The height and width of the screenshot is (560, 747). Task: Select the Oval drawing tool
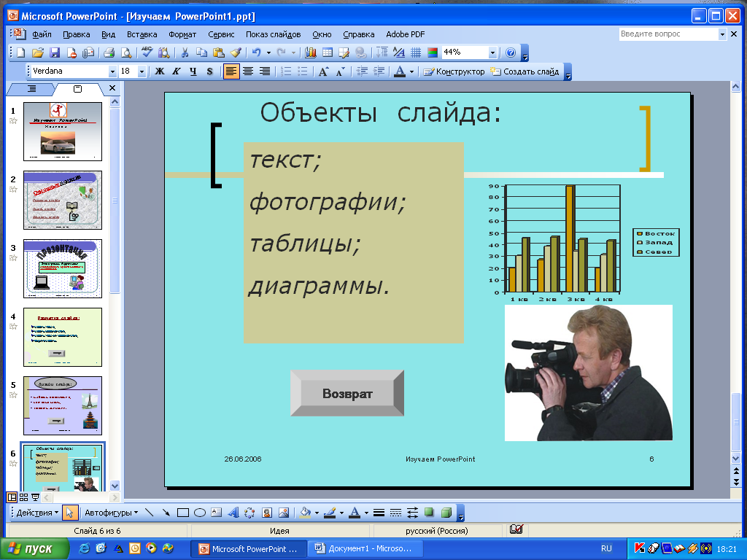tap(200, 513)
